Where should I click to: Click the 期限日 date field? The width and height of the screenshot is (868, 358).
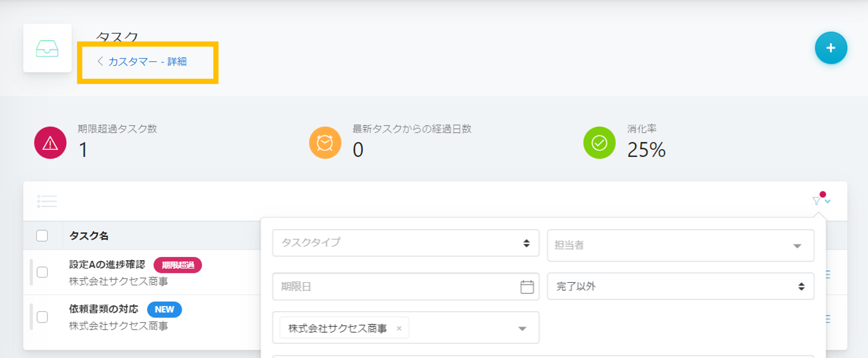[406, 286]
